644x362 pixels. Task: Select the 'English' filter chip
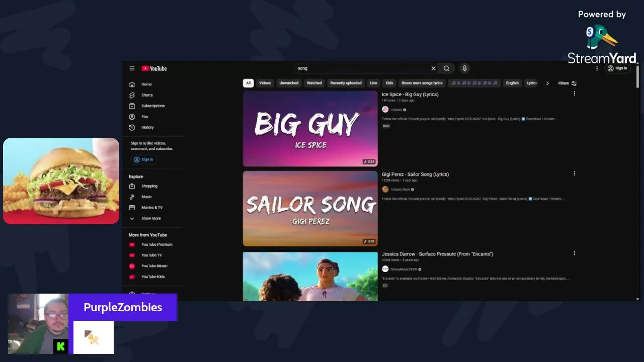[x=512, y=83]
